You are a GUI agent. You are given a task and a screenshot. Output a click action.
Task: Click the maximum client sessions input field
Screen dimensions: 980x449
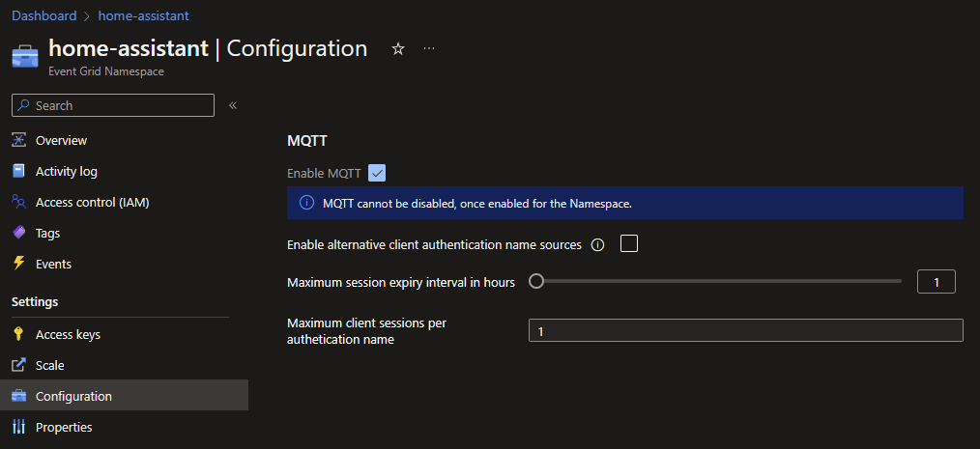click(x=745, y=330)
